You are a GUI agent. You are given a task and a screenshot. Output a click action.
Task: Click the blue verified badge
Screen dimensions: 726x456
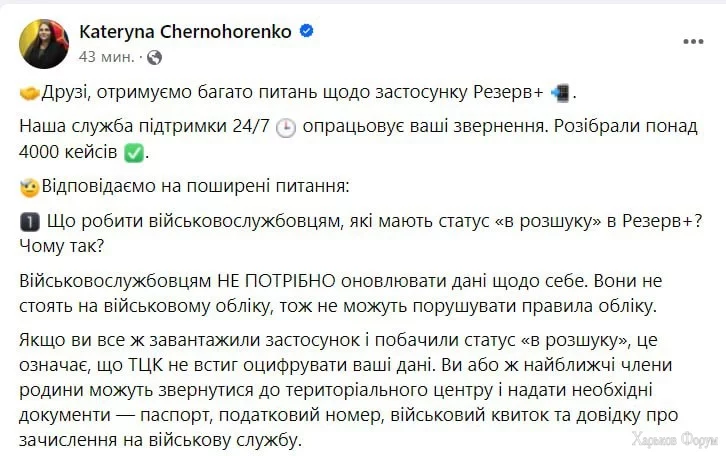coord(307,32)
